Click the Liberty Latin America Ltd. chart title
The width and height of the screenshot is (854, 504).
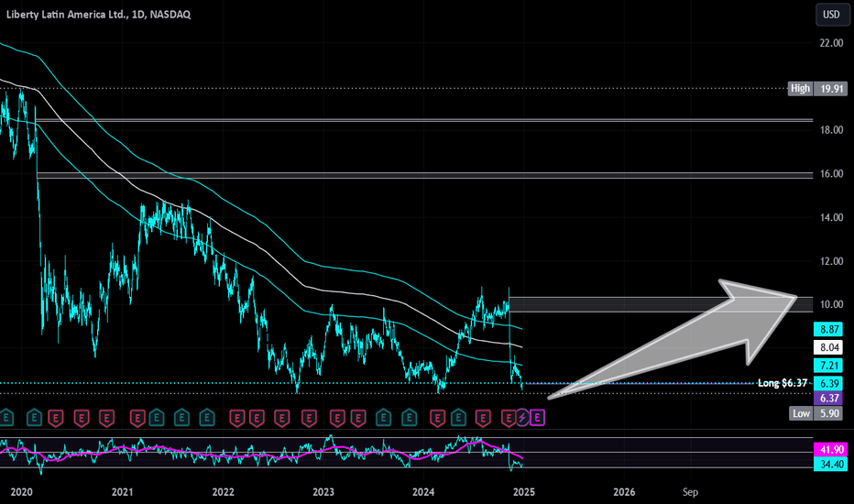[x=99, y=14]
